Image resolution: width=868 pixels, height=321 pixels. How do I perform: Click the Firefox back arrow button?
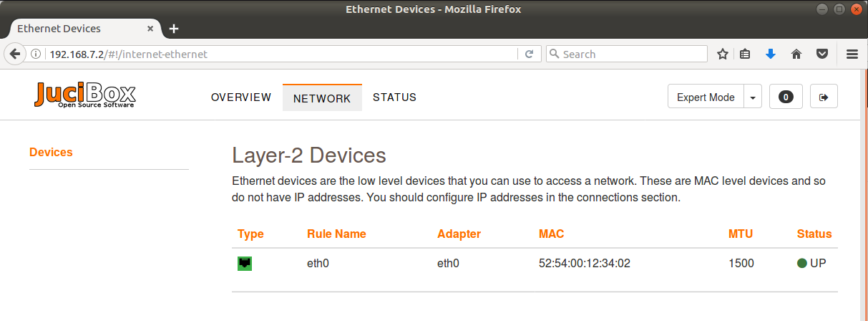coord(14,54)
